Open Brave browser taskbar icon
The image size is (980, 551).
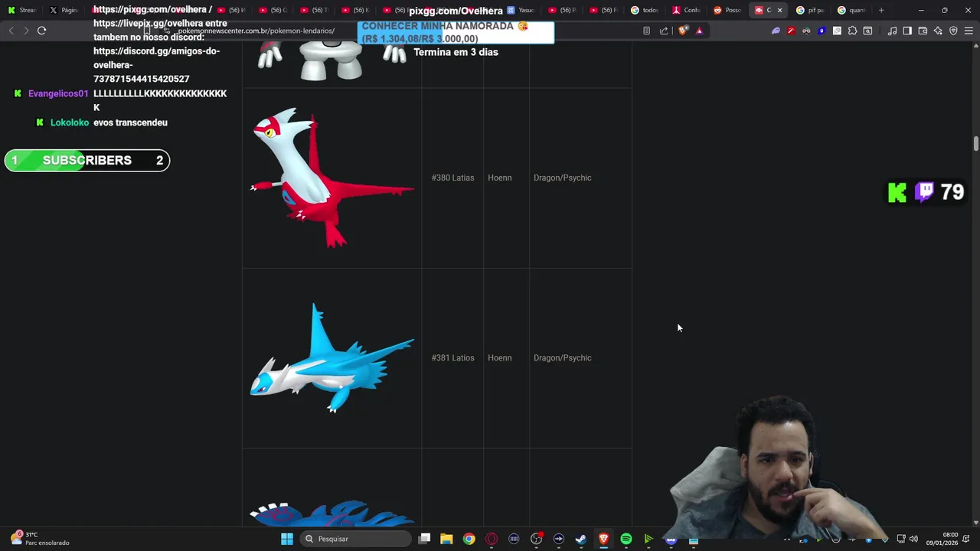click(x=603, y=539)
